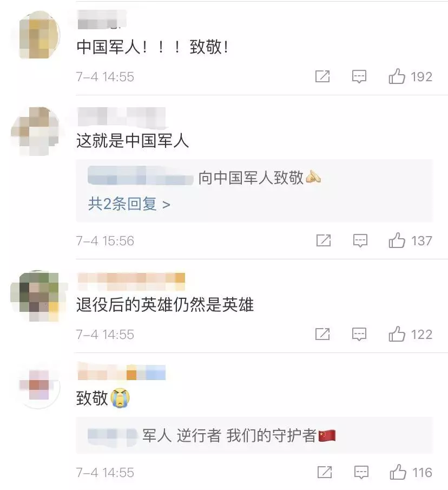Repost the comment with 116 likes

pos(325,472)
